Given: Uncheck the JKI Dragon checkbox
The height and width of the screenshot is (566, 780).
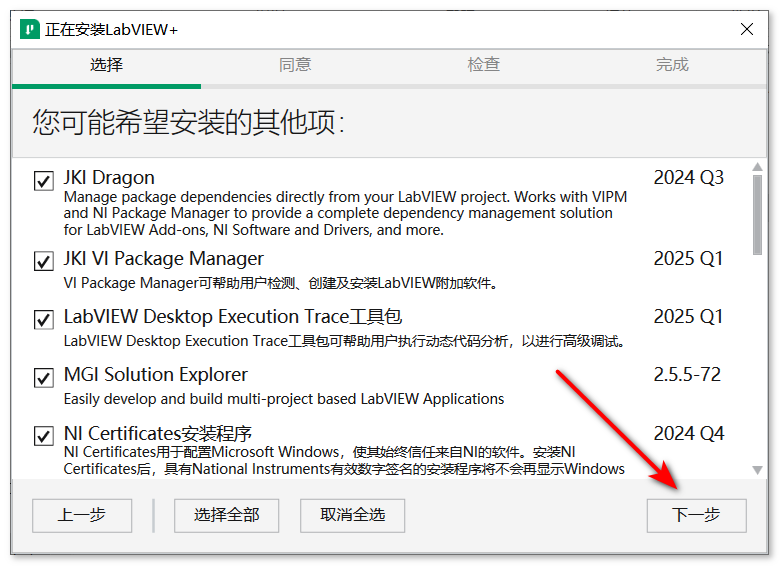Looking at the screenshot, I should pyautogui.click(x=44, y=181).
